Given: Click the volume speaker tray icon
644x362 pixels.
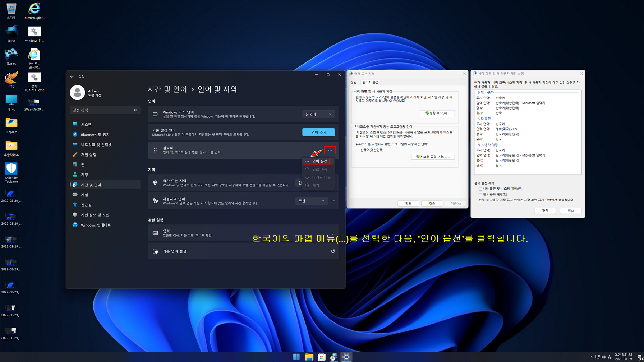Looking at the screenshot, I should [x=603, y=357].
